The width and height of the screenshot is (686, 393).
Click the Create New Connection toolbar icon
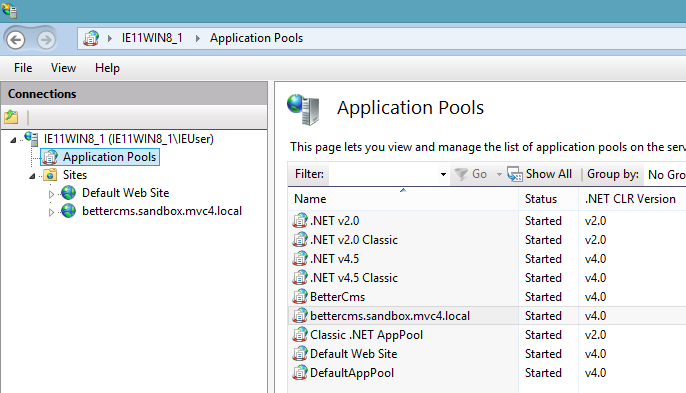11,117
